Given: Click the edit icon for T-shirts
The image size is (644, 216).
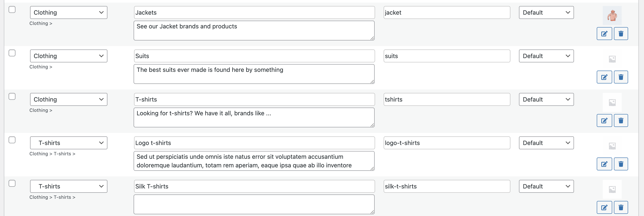Looking at the screenshot, I should point(604,120).
